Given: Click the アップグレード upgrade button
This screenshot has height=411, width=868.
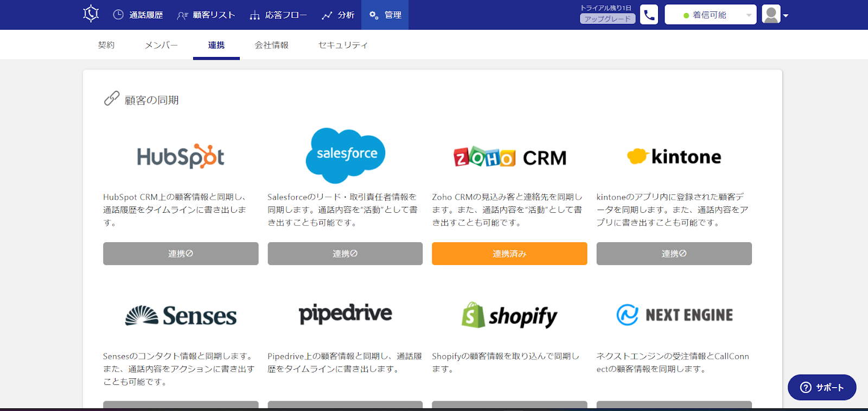Looking at the screenshot, I should (x=608, y=19).
